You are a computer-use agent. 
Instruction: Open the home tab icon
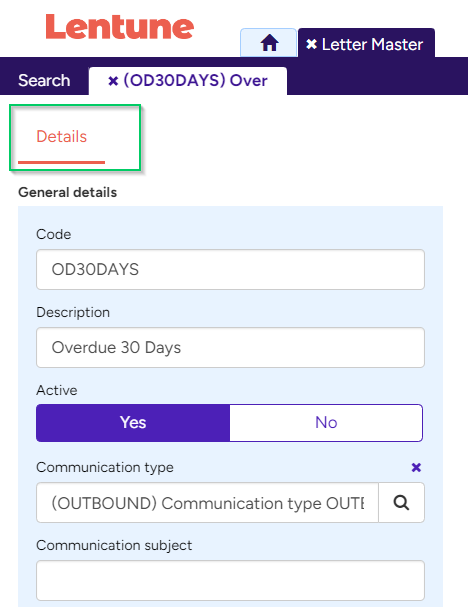coord(269,43)
